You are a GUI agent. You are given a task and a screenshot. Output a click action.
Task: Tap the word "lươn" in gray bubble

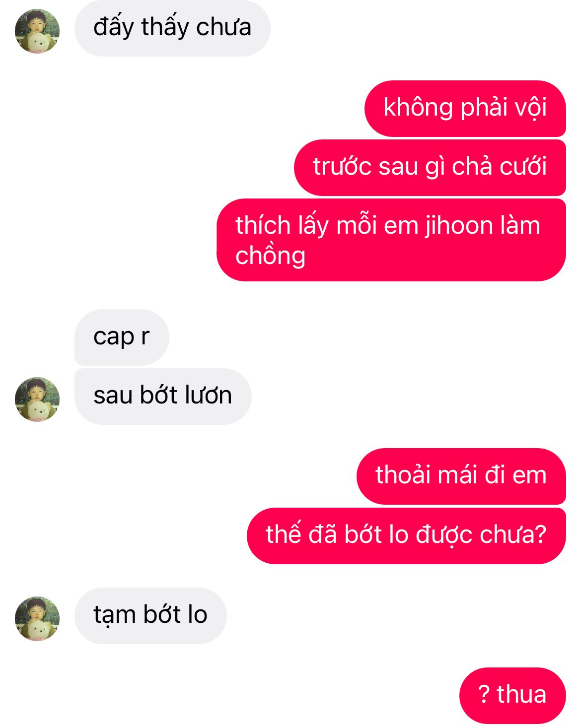click(x=208, y=396)
